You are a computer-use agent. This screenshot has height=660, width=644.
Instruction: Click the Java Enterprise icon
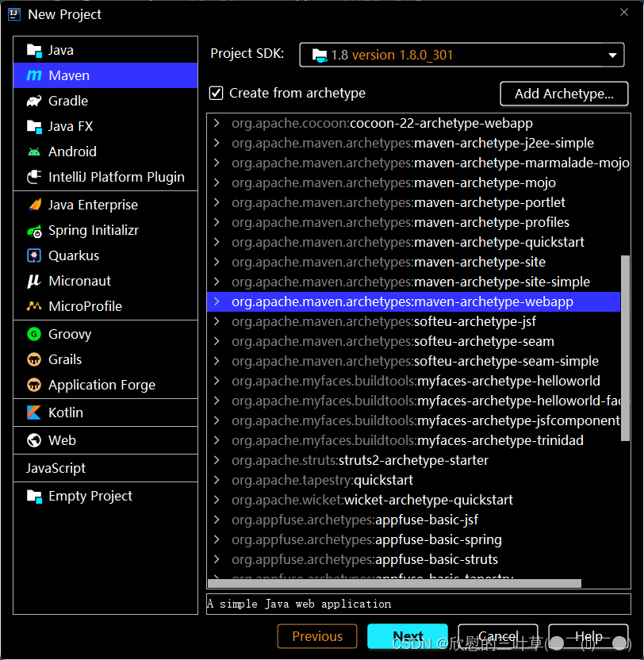[34, 205]
